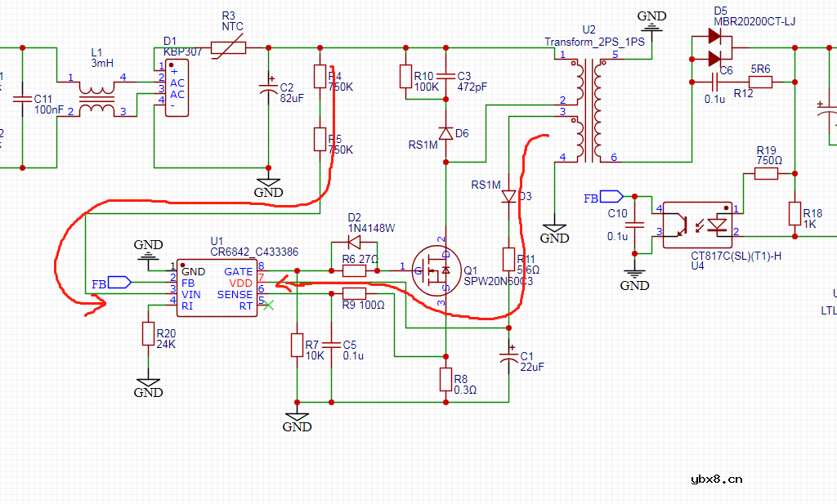This screenshot has width=837, height=504.
Task: Click the Q1 MOSFET symbol
Action: 433,269
